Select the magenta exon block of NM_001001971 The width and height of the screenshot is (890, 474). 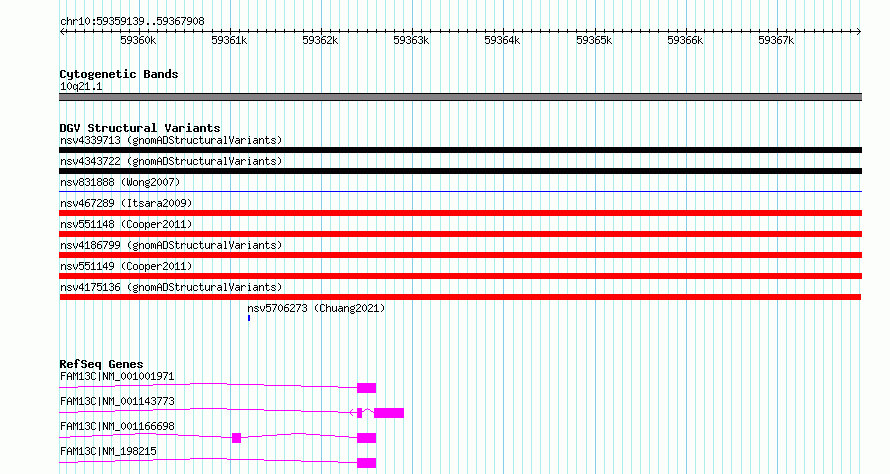point(366,388)
